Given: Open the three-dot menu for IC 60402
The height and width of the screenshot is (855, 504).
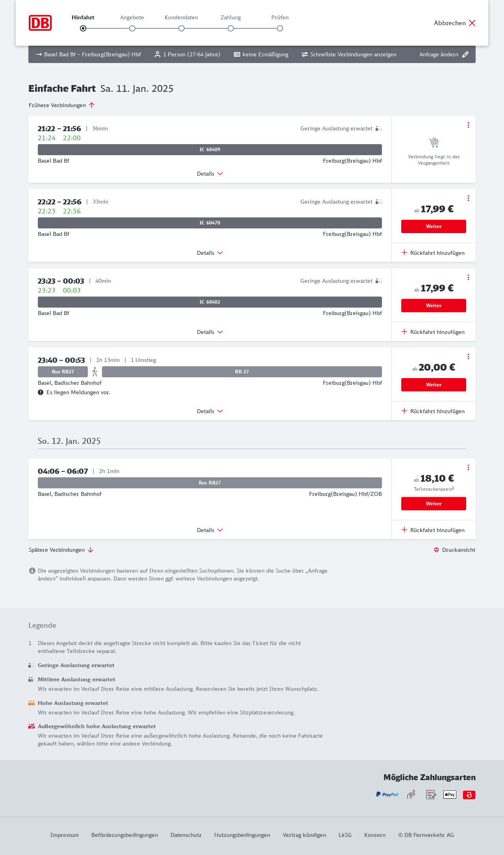Looking at the screenshot, I should 468,277.
